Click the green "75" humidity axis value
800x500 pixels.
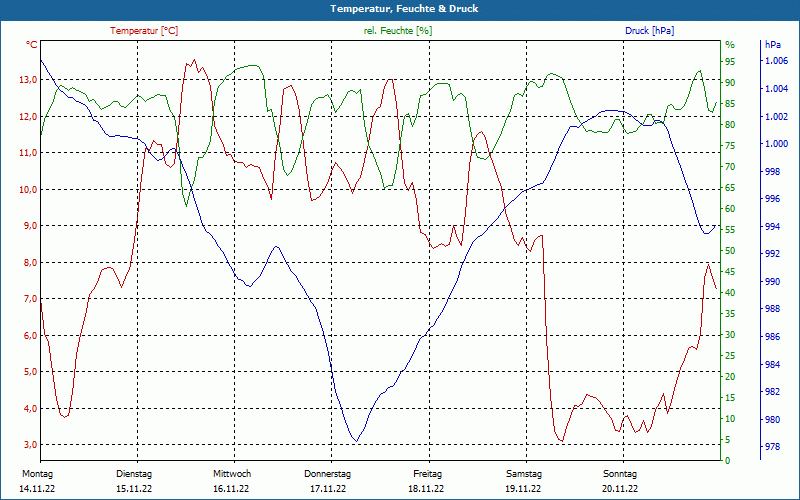pos(730,146)
